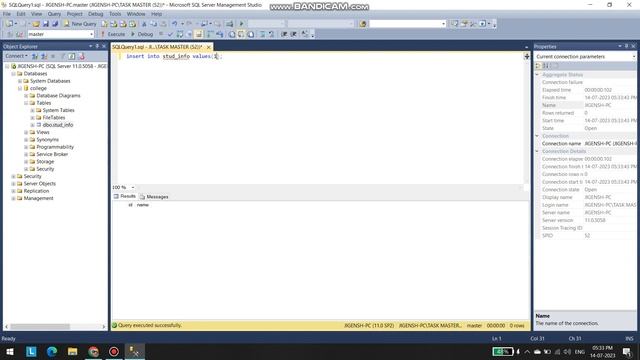640x360 pixels.
Task: Select the FileTables folder
Action: tap(53, 118)
